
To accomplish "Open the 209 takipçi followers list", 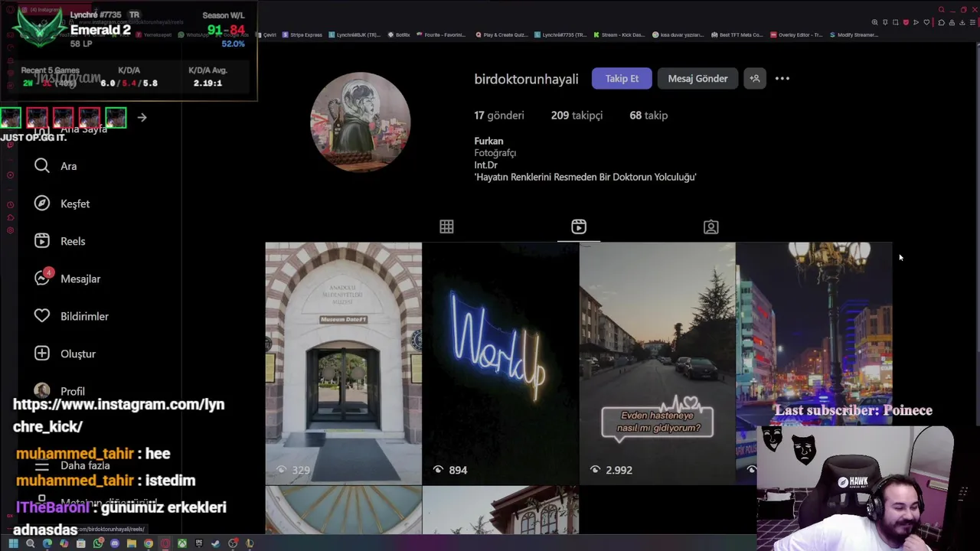I will (x=577, y=116).
